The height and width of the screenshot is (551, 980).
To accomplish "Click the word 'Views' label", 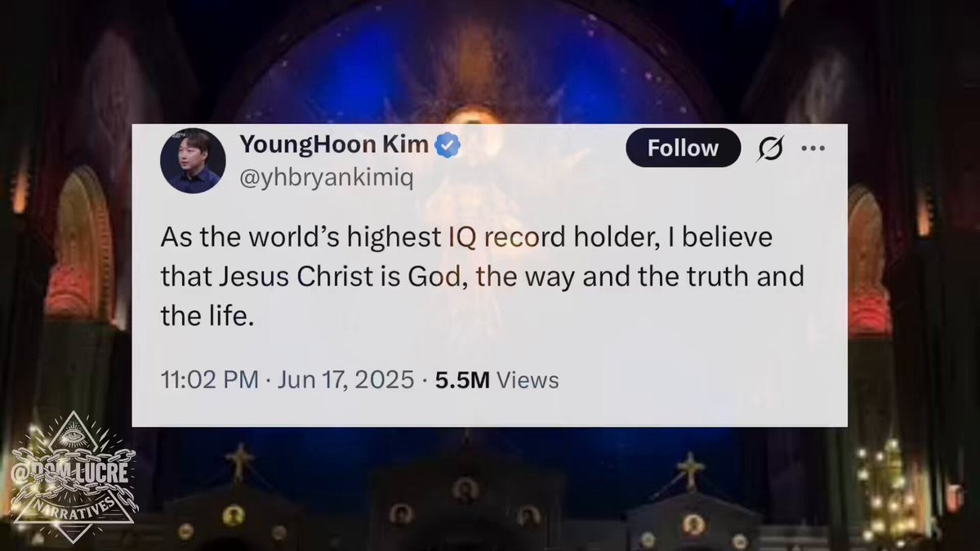I will pos(528,380).
